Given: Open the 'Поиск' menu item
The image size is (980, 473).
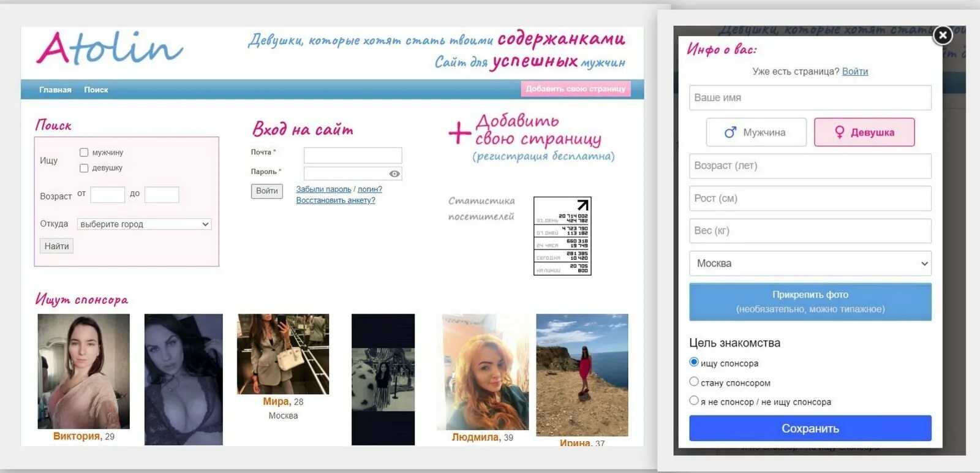Looking at the screenshot, I should [96, 89].
